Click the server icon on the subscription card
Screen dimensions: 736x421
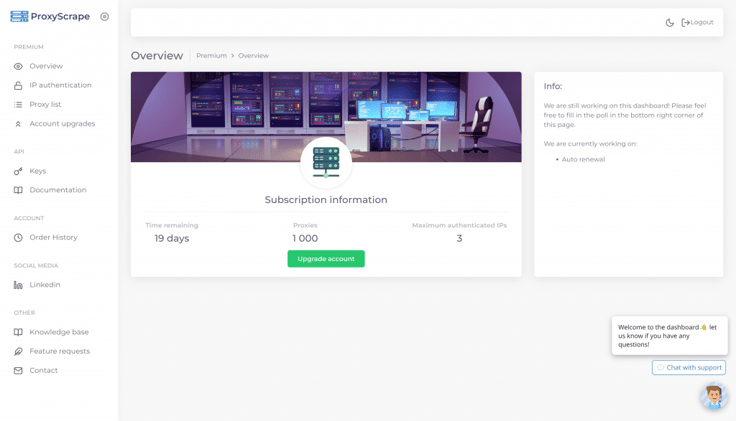tap(326, 162)
